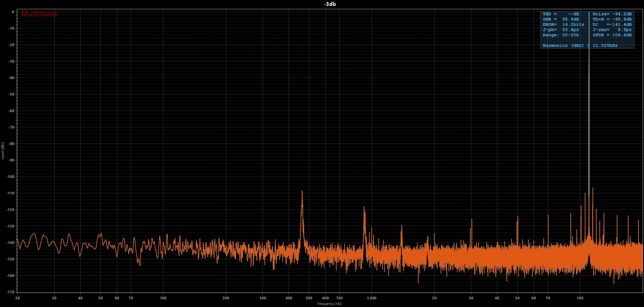Click the 0 level tick label
644x307 pixels.
pyautogui.click(x=13, y=12)
